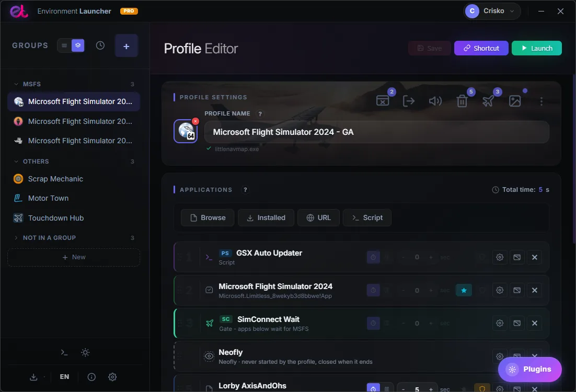Open the close-apps settings icon with badge 2

pos(383,101)
